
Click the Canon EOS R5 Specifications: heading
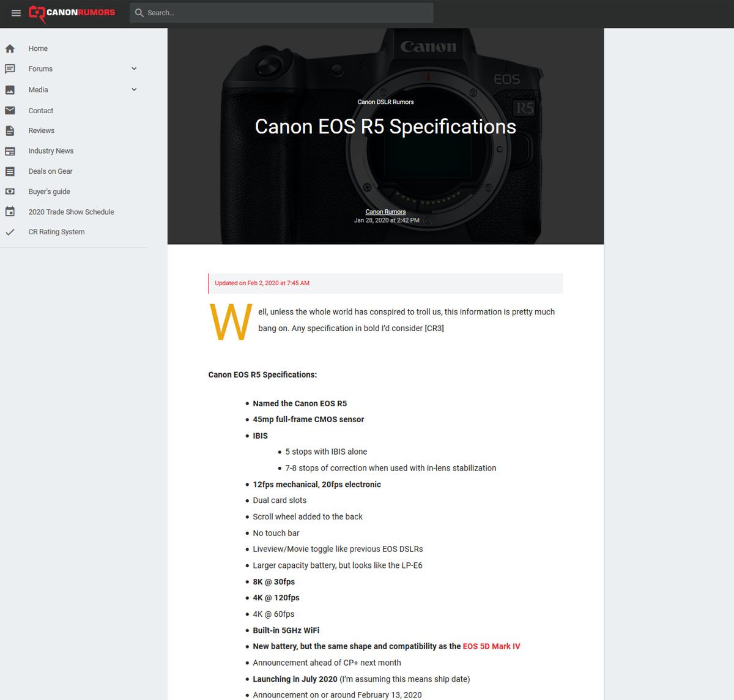tap(262, 374)
